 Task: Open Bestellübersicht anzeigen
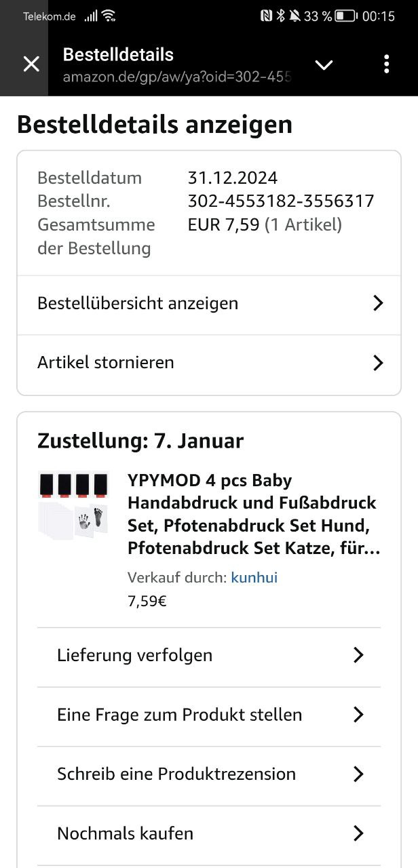click(138, 303)
